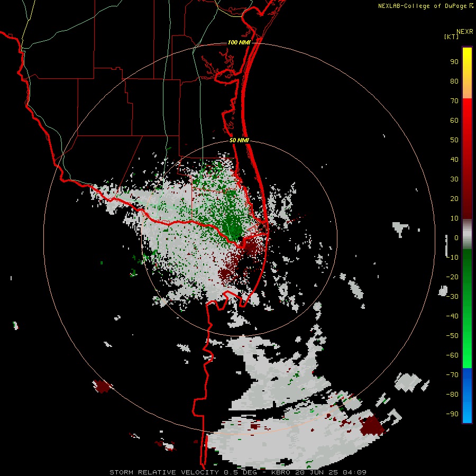Click the 20 JUN 25 date text
Image resolution: width=476 pixels, height=476 pixels.
click(317, 472)
